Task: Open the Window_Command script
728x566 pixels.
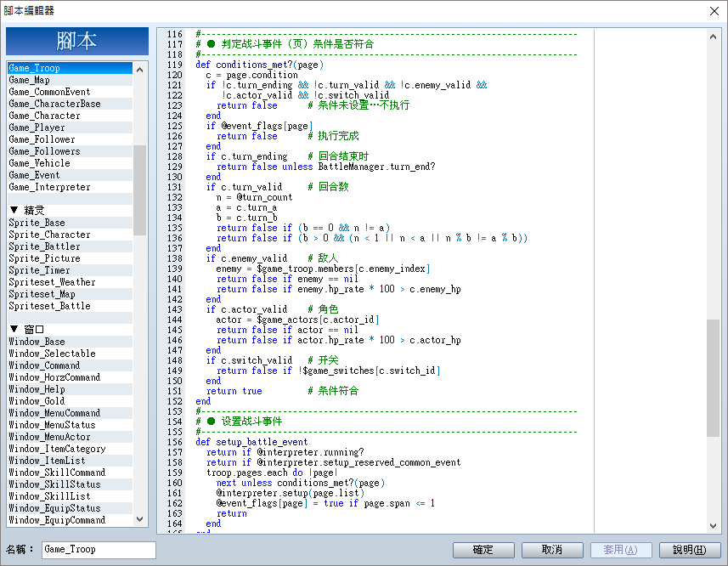Action: click(70, 365)
